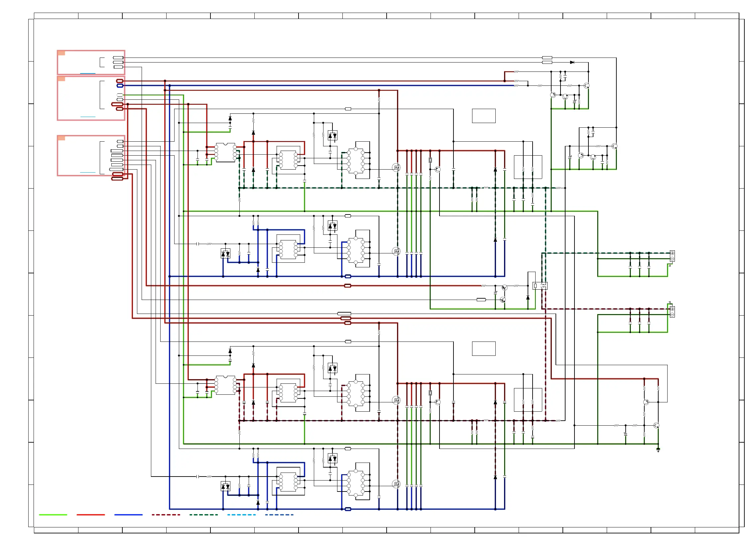754x560 pixels.
Task: Click the solid blue legend line
Action: (x=128, y=515)
